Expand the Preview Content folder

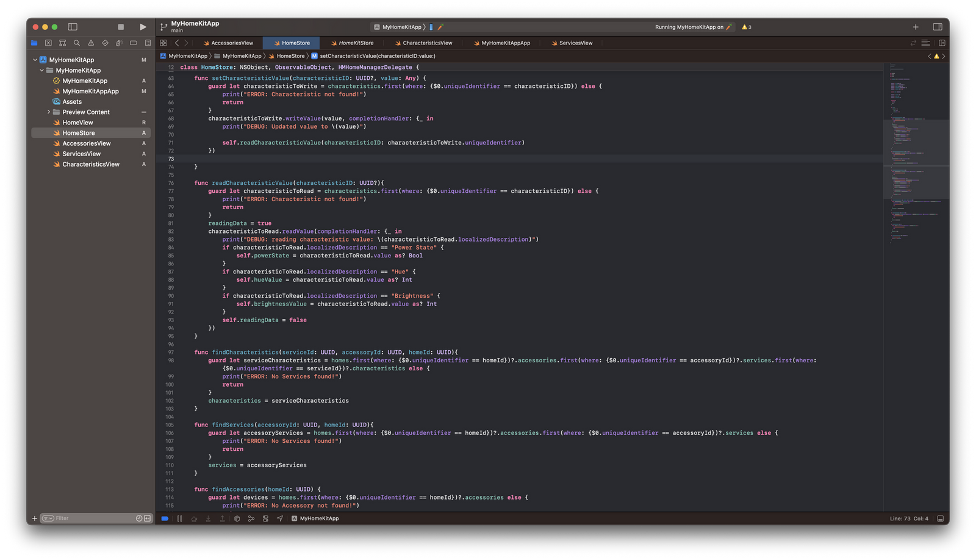click(49, 112)
